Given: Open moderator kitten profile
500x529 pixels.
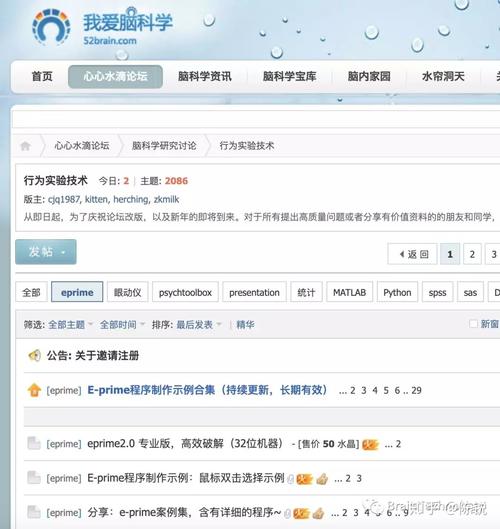Looking at the screenshot, I should tap(97, 199).
